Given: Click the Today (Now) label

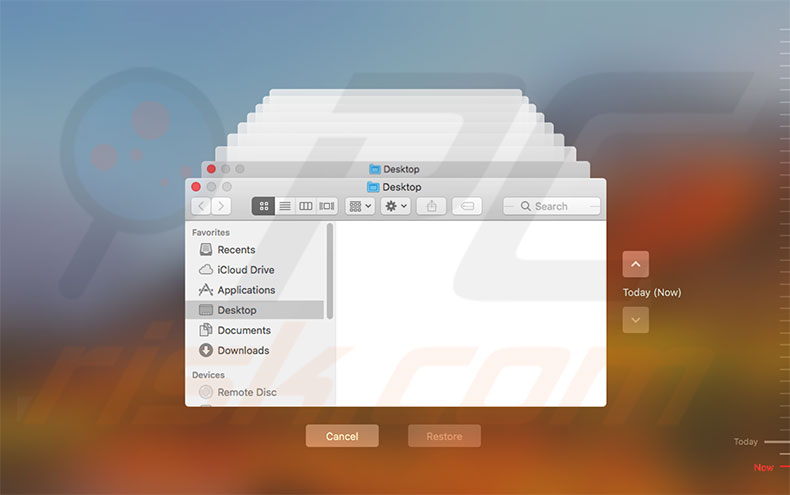Looking at the screenshot, I should (652, 292).
